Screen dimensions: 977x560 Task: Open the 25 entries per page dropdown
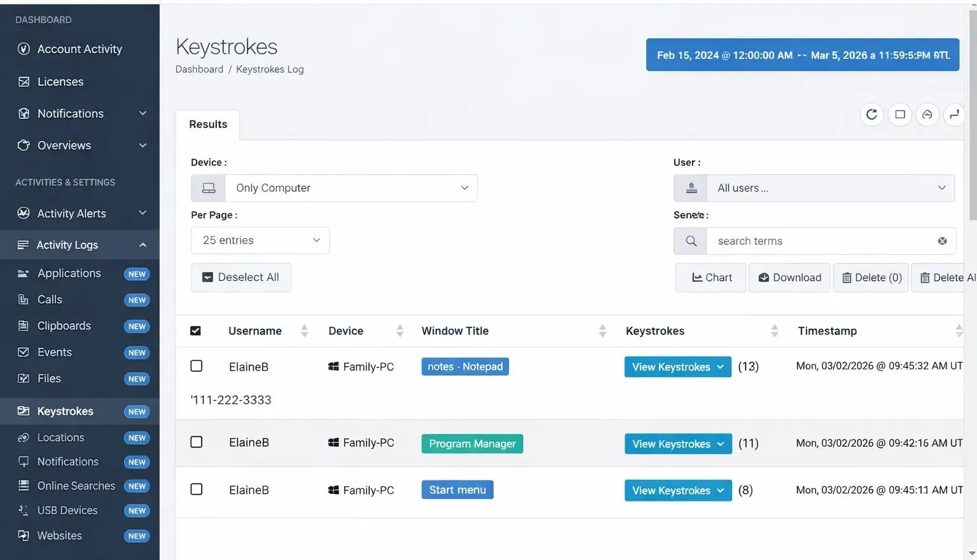[x=260, y=240]
